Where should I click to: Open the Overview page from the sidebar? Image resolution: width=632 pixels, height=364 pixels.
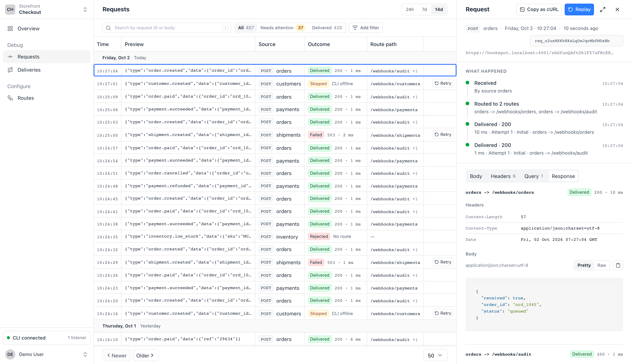46,29
